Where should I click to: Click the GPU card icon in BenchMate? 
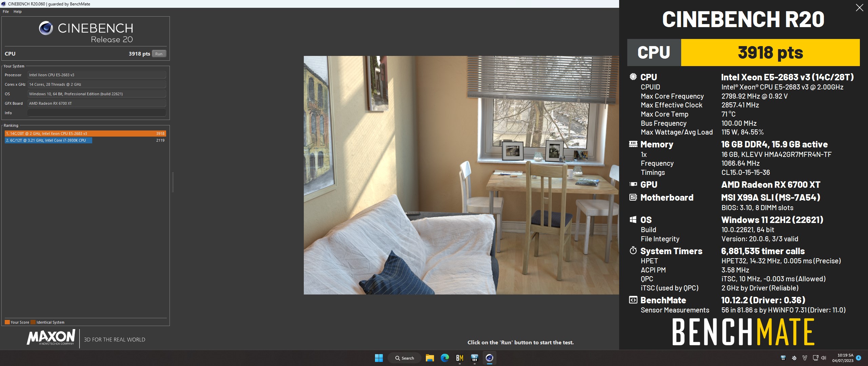click(633, 184)
